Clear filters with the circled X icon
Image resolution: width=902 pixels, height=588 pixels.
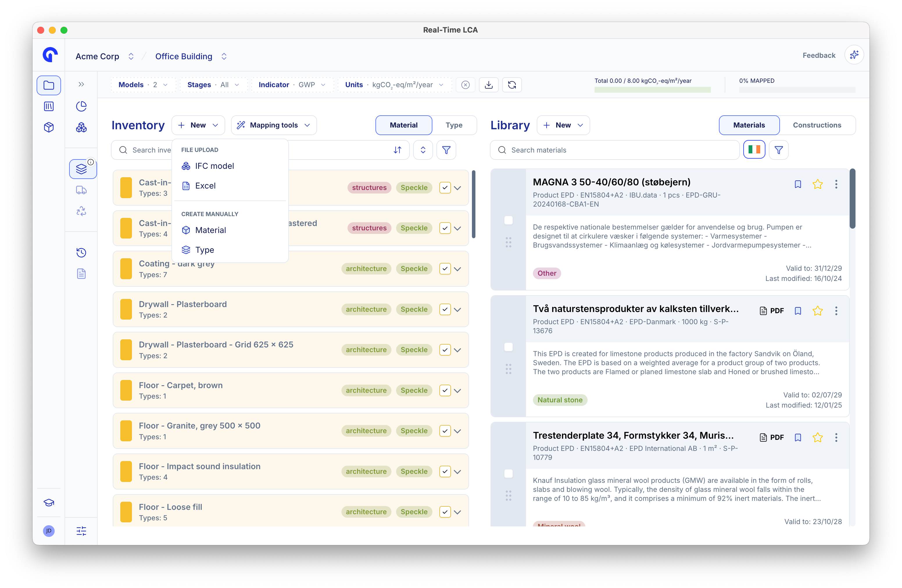click(x=465, y=85)
